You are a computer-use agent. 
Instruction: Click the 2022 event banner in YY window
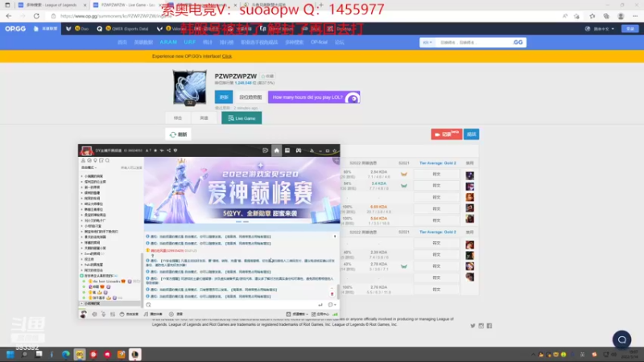[x=242, y=191]
